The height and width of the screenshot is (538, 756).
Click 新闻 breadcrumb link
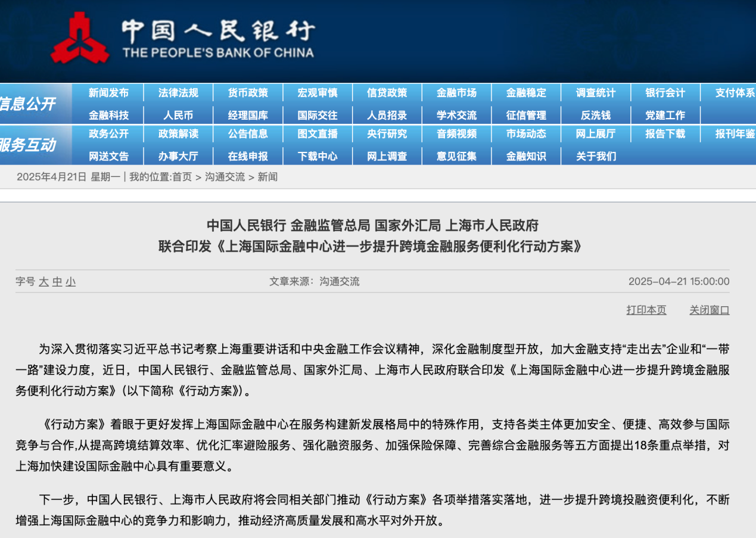tap(267, 177)
